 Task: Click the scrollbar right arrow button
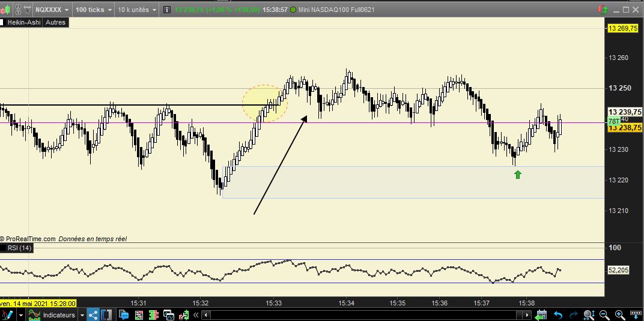527,315
